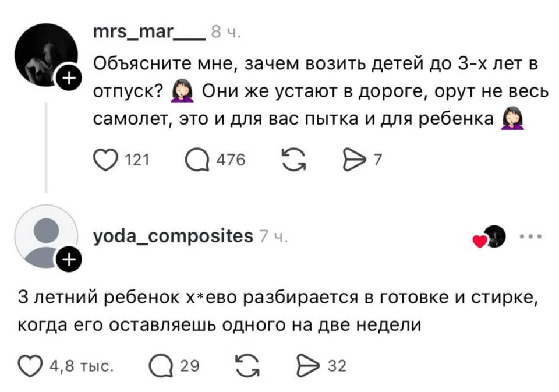Click the repost icon below yoda_composites' comment
Screen dimensions: 559x392
pyautogui.click(x=247, y=365)
